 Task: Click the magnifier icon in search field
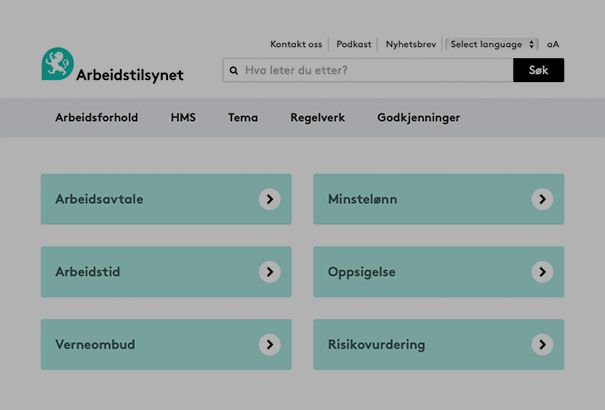click(233, 70)
